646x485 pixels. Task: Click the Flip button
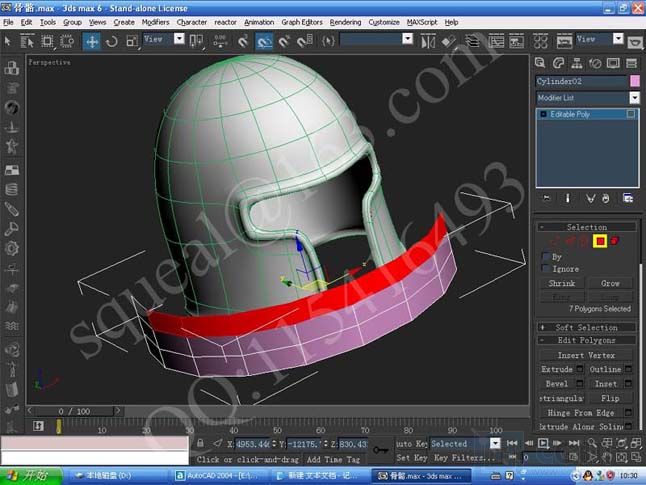610,398
